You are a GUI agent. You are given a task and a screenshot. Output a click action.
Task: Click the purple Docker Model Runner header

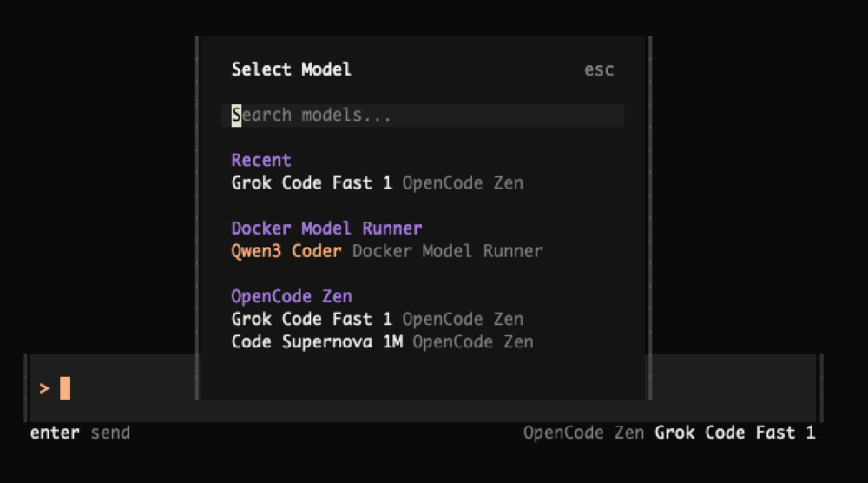pos(326,228)
